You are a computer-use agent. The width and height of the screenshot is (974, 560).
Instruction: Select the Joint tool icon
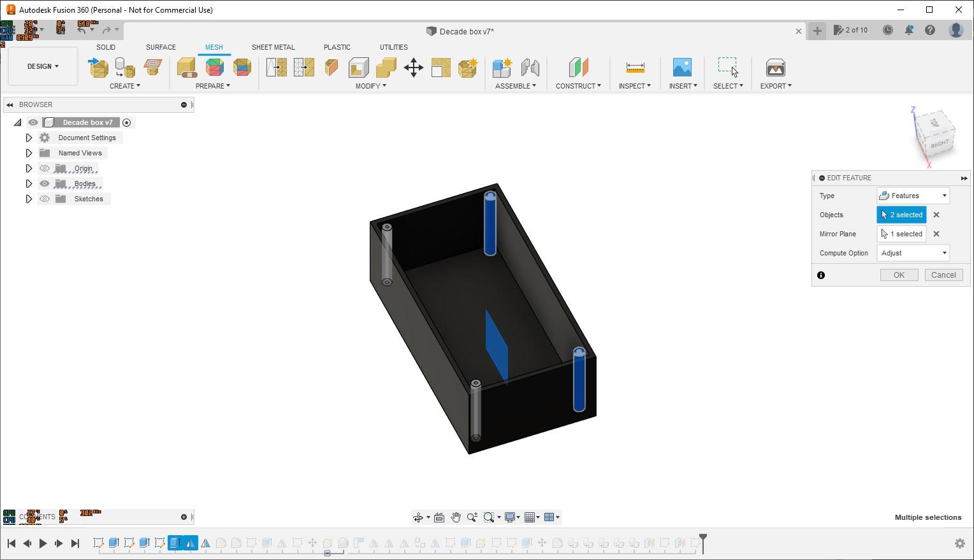point(530,68)
